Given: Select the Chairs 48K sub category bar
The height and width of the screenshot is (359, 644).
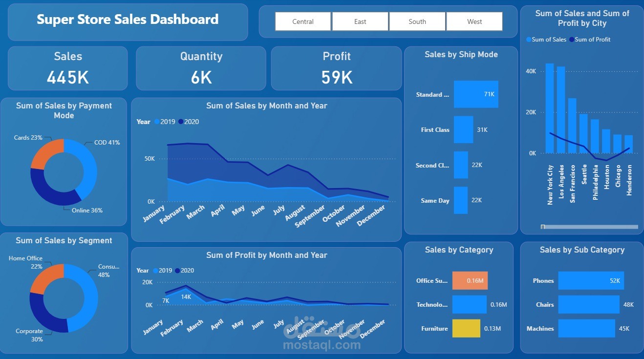Looking at the screenshot, I should (x=589, y=304).
